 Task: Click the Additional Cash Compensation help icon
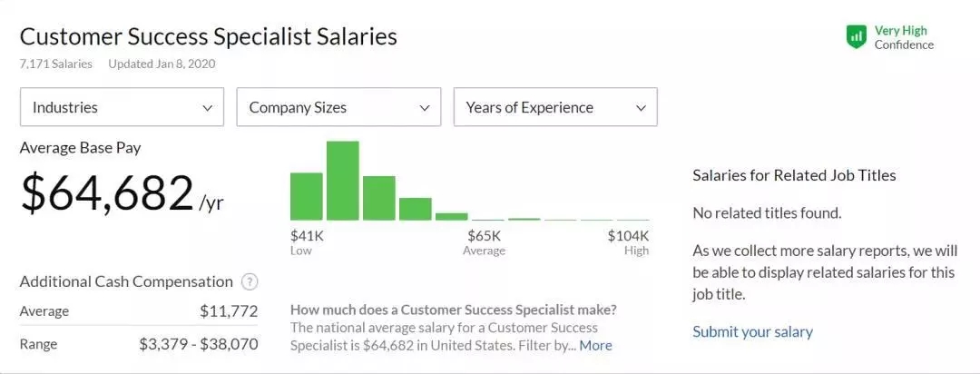pos(250,281)
